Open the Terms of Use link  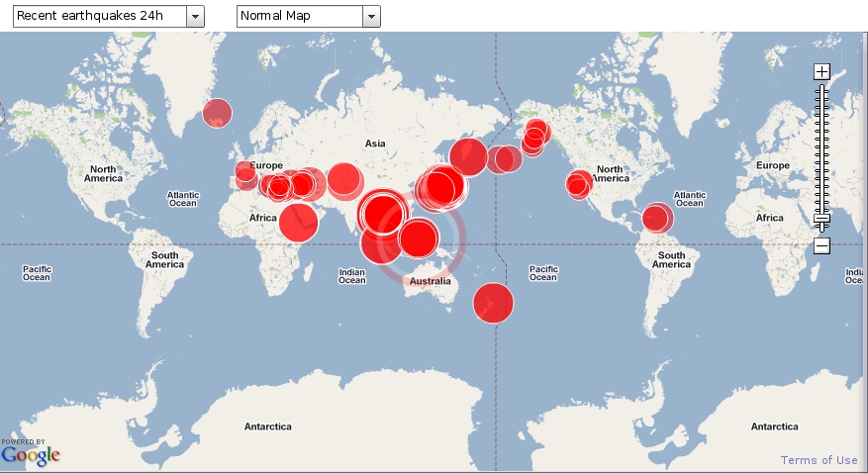click(819, 460)
